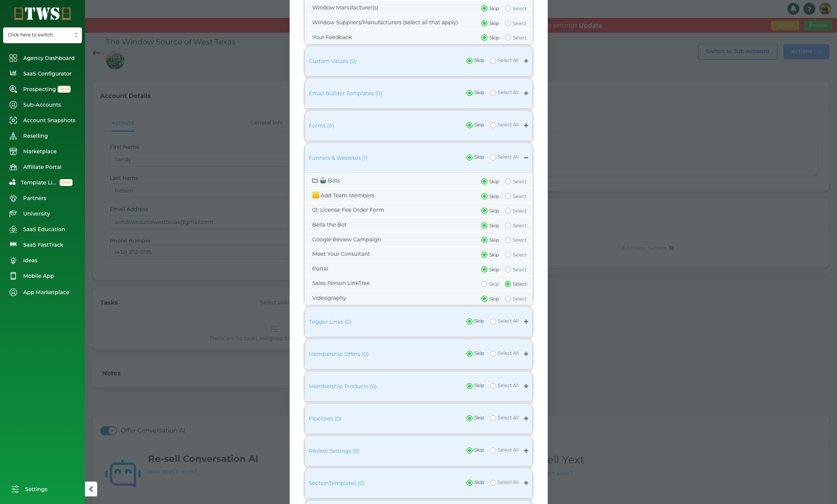Click the SectionTemplates (0) heading
Image resolution: width=837 pixels, height=504 pixels.
tap(337, 483)
